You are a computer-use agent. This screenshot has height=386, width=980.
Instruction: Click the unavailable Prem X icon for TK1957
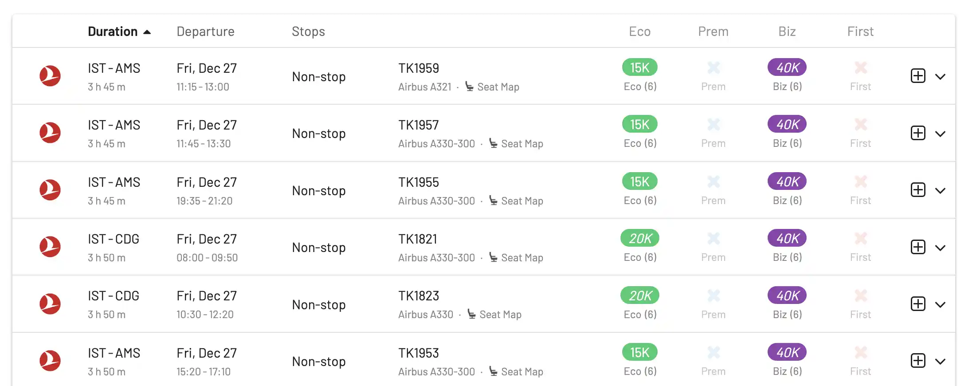713,125
